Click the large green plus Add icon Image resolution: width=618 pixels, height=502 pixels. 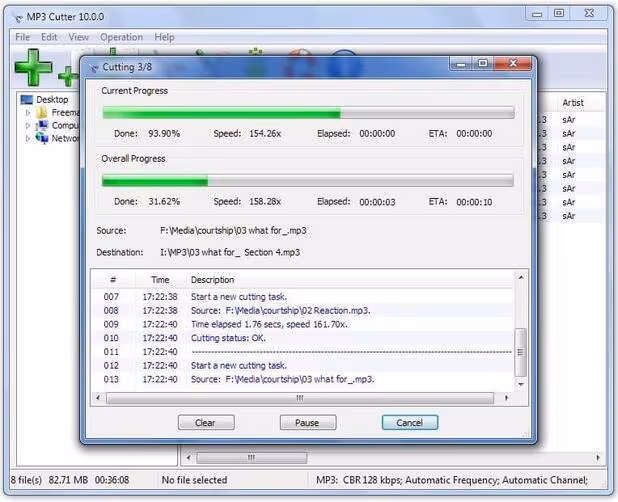tap(33, 67)
